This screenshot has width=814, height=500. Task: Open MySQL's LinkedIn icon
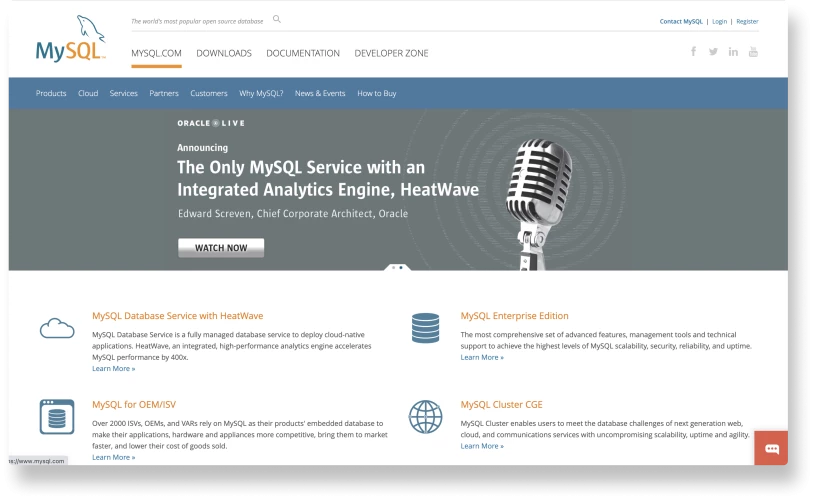733,51
